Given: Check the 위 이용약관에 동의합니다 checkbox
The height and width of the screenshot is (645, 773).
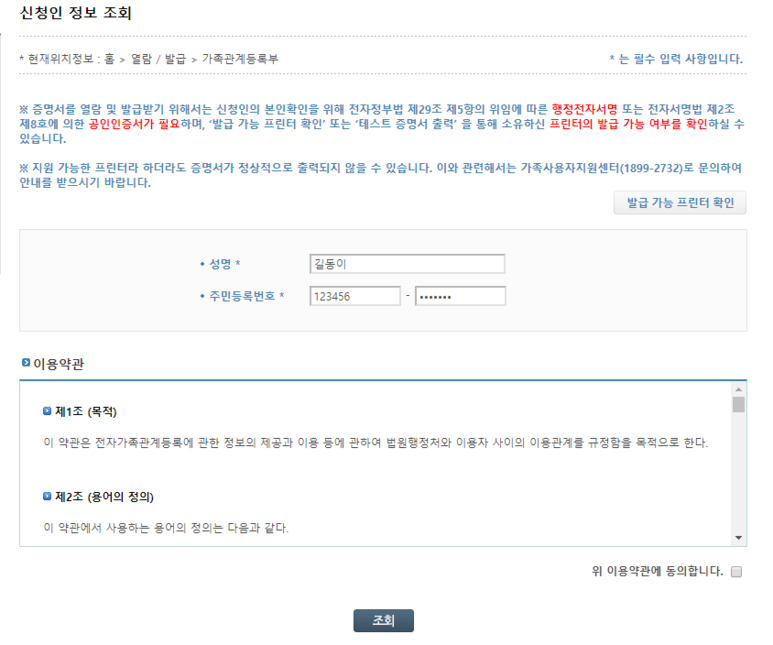Looking at the screenshot, I should (736, 572).
